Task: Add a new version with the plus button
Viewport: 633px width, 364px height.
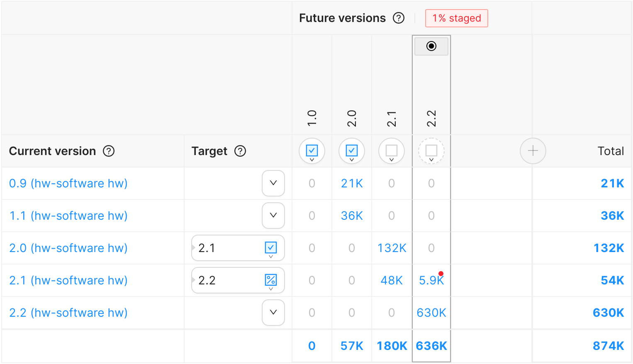Action: coord(533,151)
